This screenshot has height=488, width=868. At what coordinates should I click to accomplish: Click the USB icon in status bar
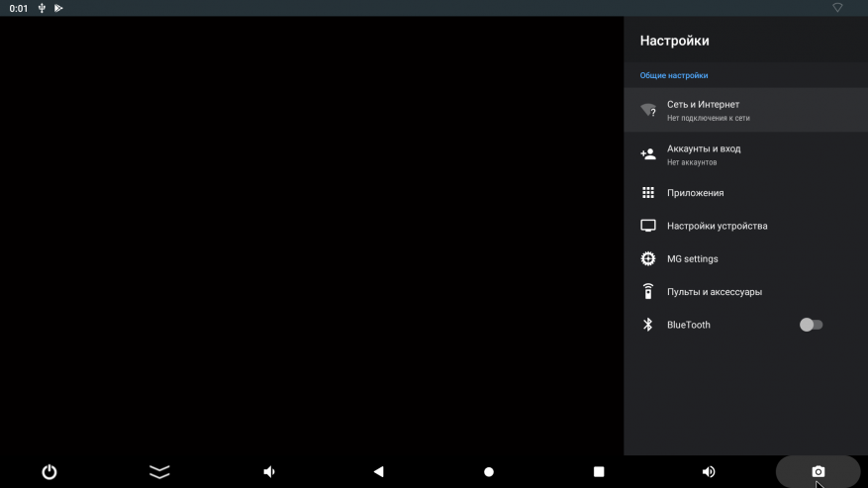pyautogui.click(x=42, y=8)
